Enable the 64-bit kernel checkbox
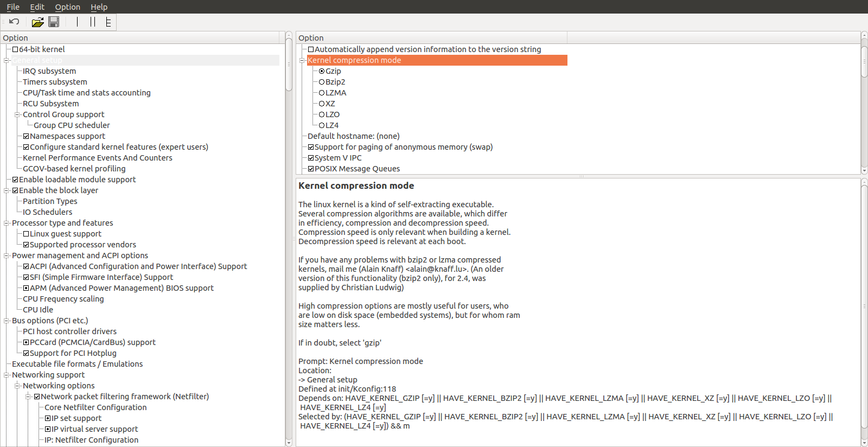Image resolution: width=868 pixels, height=447 pixels. [x=15, y=49]
